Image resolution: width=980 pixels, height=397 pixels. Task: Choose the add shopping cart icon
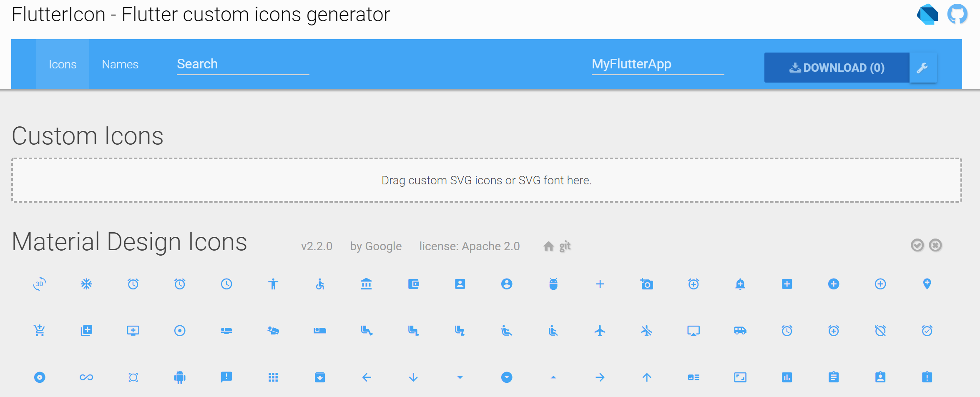(x=40, y=331)
